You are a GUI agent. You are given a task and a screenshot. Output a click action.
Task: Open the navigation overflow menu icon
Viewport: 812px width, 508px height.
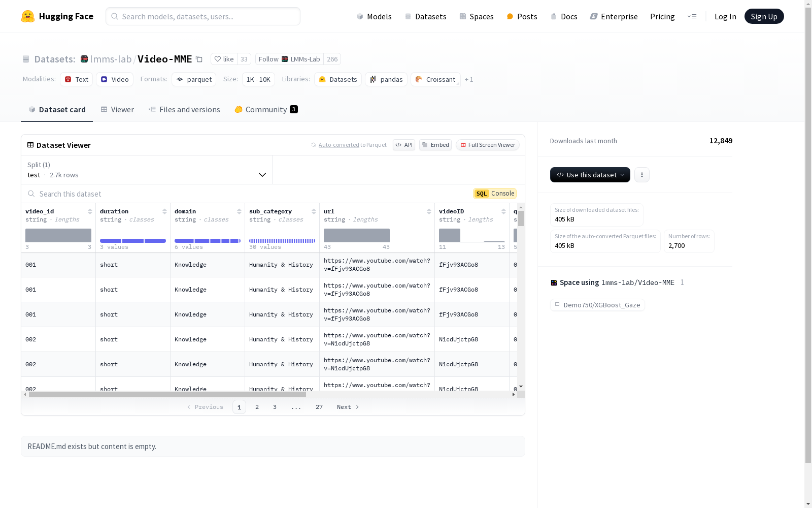click(x=692, y=16)
